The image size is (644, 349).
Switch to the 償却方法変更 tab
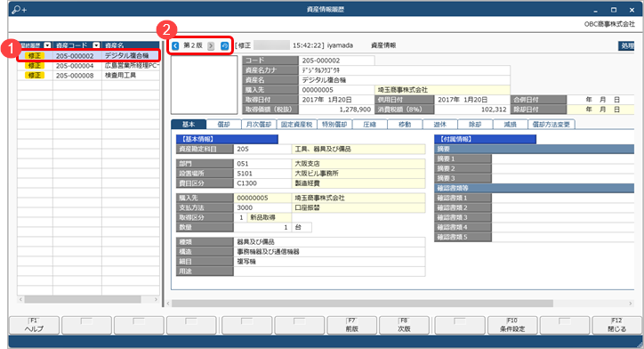551,124
